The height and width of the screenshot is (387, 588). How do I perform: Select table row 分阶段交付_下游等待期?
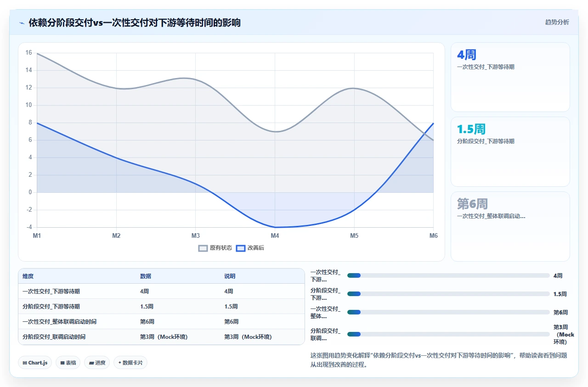coord(161,306)
